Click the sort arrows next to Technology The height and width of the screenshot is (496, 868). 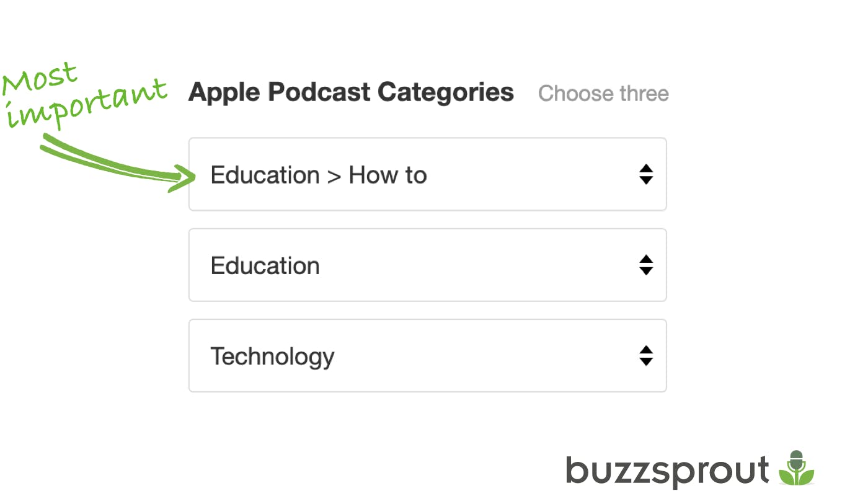pyautogui.click(x=645, y=356)
